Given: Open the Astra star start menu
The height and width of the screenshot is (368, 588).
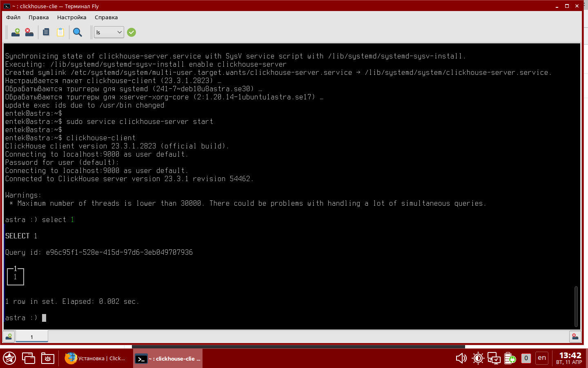Looking at the screenshot, I should [9, 359].
